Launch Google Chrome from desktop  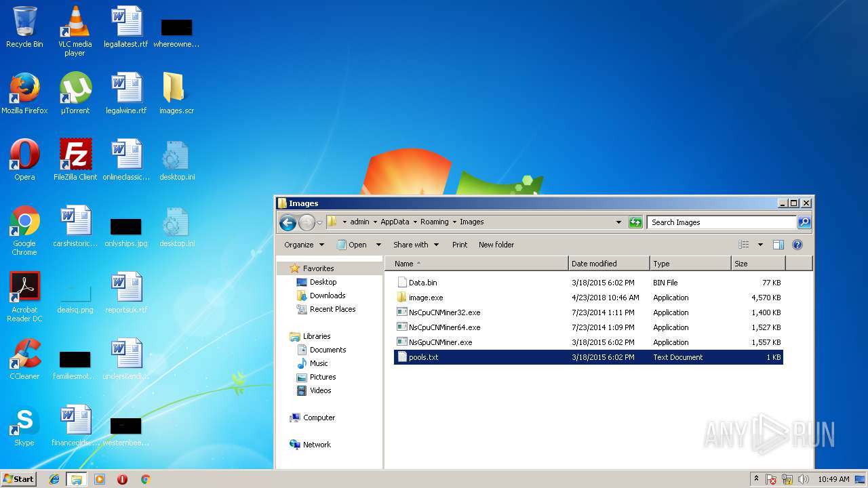(24, 230)
